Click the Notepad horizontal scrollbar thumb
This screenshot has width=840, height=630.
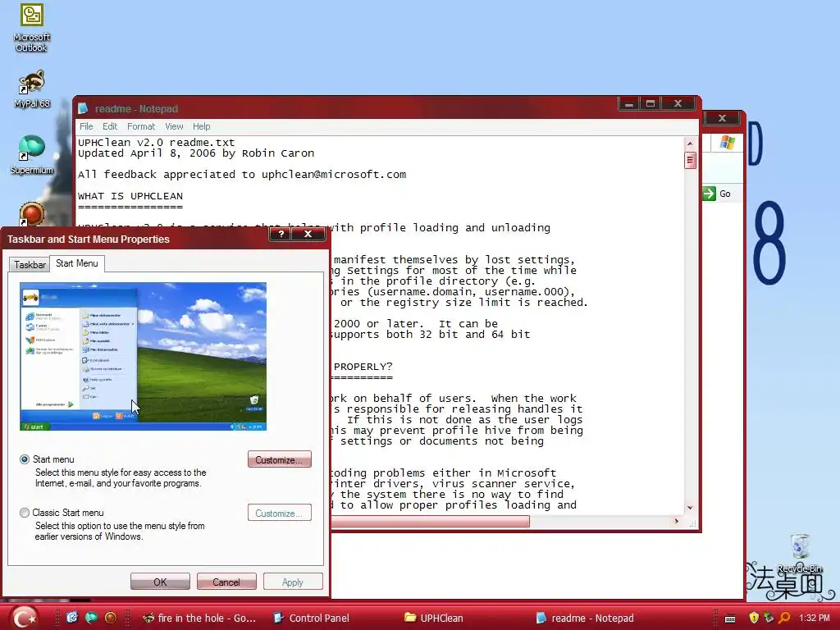(430, 521)
